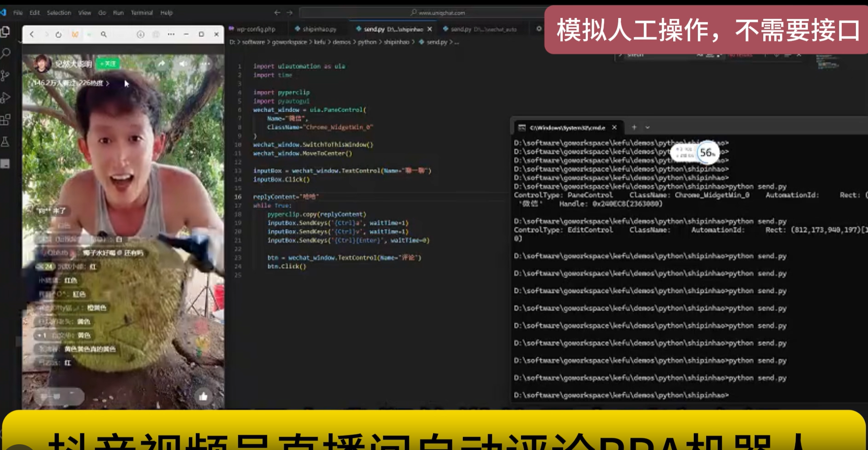Open the Run and Debug view
Image resolution: width=868 pixels, height=450 pixels.
(x=6, y=98)
